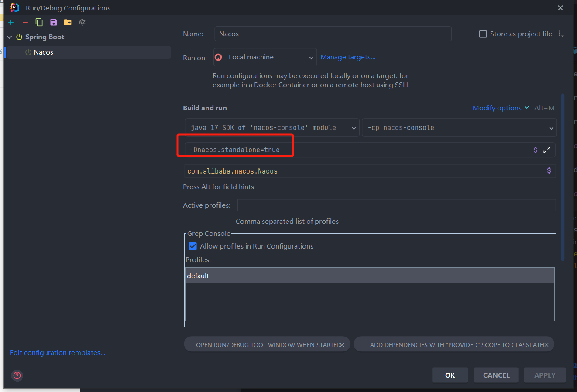Select the Nacos configuration in the tree
The image size is (577, 392).
89,52
